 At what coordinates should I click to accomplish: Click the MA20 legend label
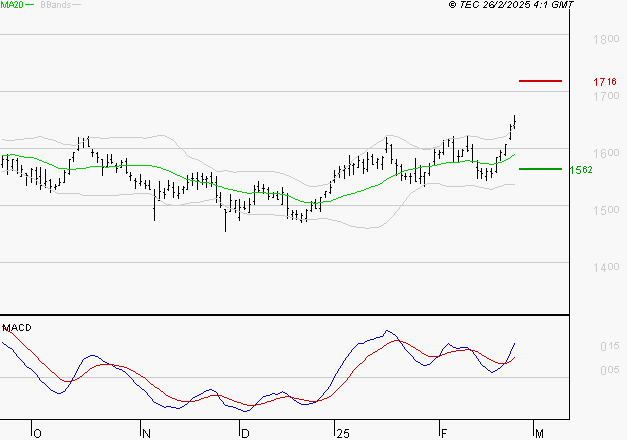(x=12, y=5)
